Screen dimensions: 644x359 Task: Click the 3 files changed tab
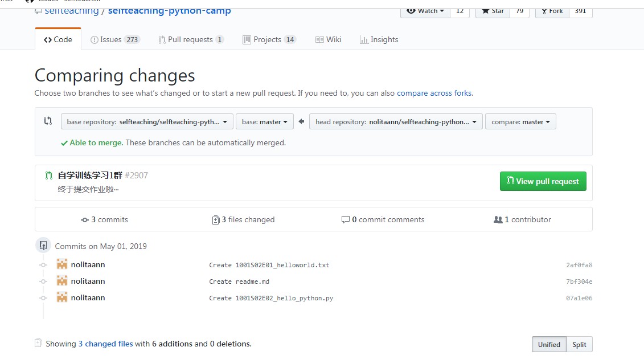(244, 219)
